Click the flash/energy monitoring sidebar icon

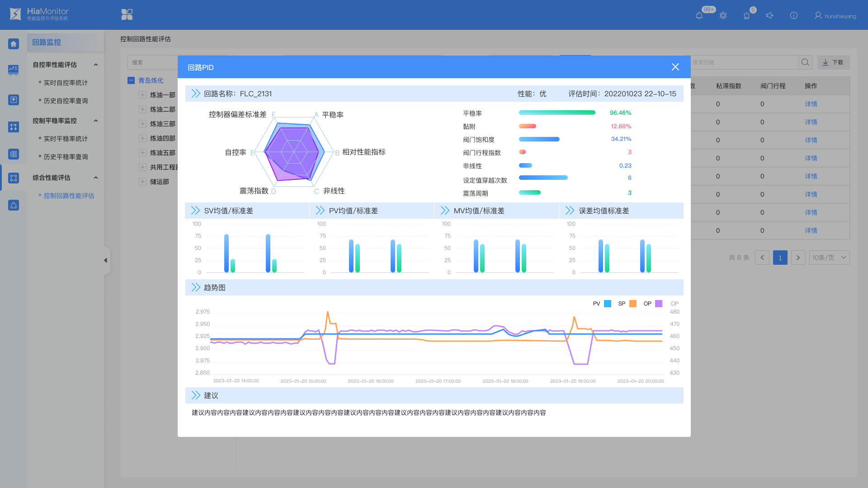tap(13, 100)
